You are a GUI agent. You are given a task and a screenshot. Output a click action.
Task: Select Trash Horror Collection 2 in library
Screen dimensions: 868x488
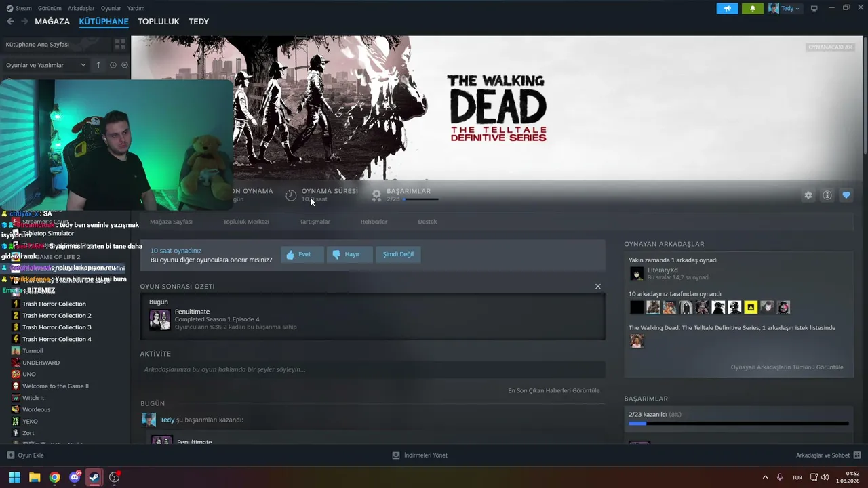point(56,316)
